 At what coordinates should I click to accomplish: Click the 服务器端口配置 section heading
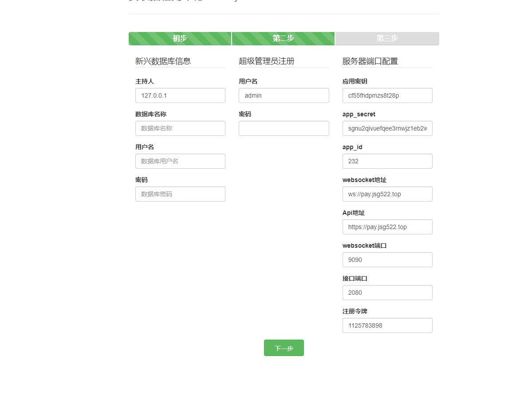click(370, 61)
